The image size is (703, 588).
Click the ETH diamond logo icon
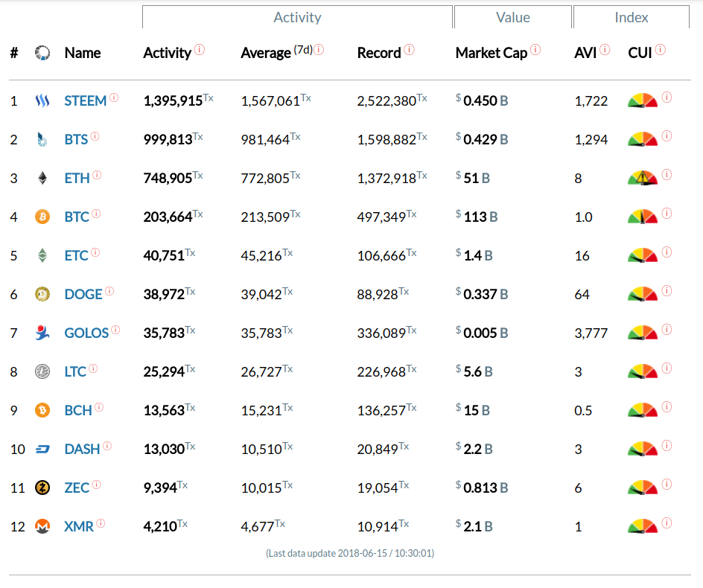coord(42,179)
